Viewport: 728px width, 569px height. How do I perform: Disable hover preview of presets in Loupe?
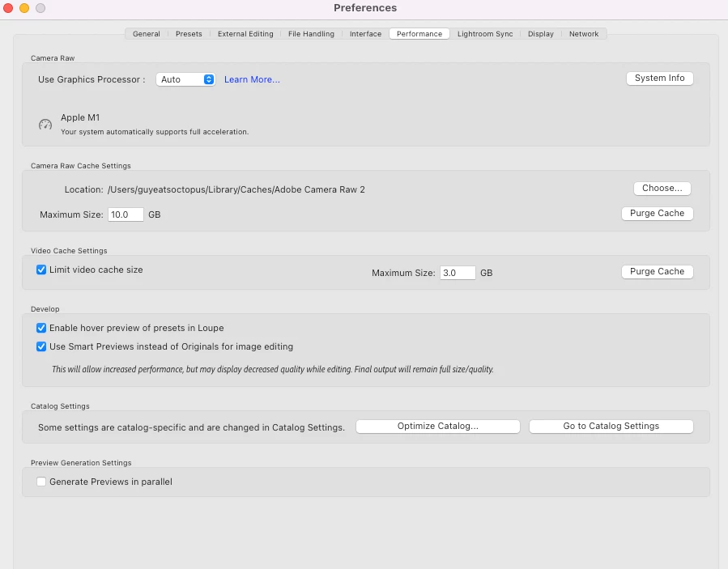[41, 328]
